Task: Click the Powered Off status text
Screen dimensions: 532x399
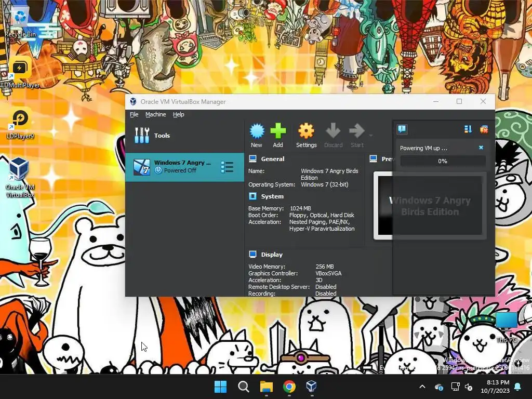Action: pyautogui.click(x=180, y=170)
